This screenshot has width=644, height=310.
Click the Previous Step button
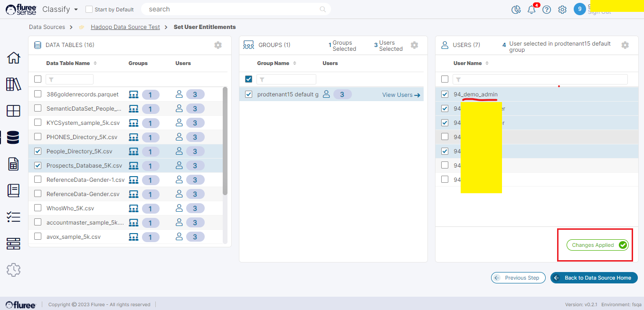click(x=518, y=278)
